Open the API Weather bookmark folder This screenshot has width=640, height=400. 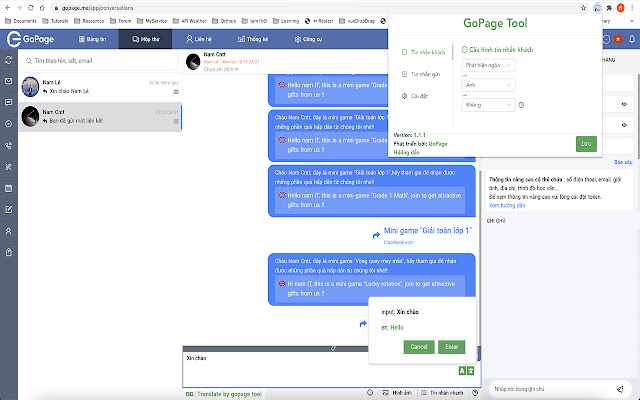coord(189,21)
